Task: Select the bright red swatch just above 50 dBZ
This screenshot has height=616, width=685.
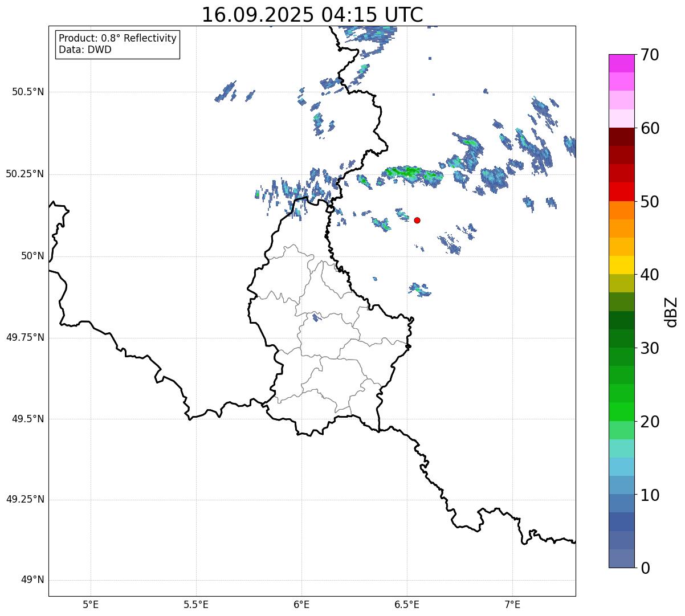Action: [621, 191]
